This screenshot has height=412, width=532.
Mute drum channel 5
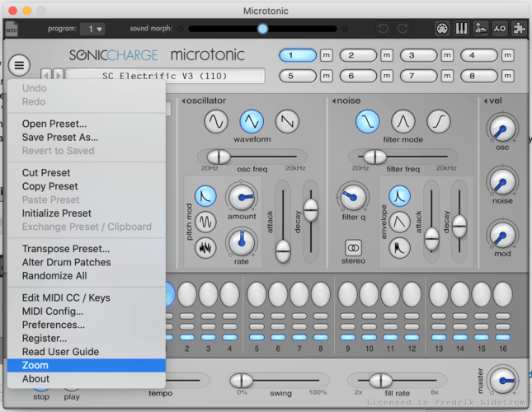coord(326,76)
